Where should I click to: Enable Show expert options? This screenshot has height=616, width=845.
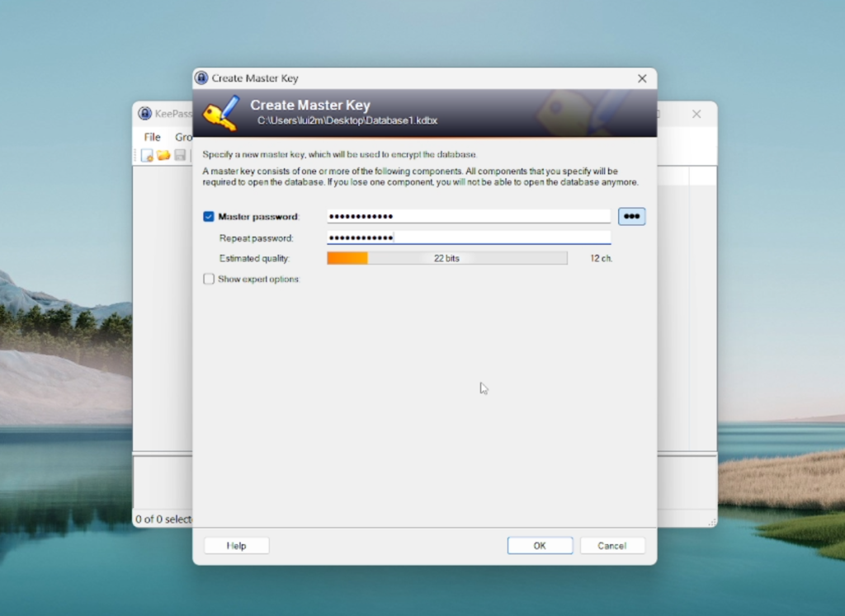coord(208,279)
